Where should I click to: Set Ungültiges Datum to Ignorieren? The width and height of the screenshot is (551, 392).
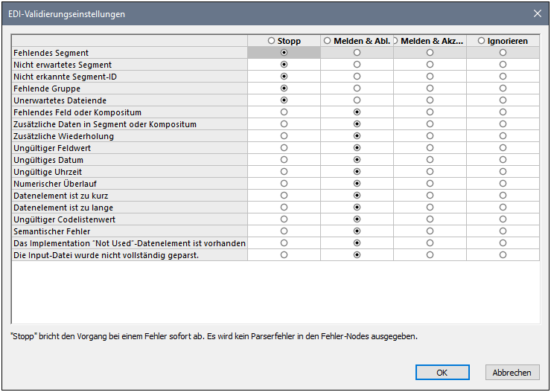click(503, 160)
